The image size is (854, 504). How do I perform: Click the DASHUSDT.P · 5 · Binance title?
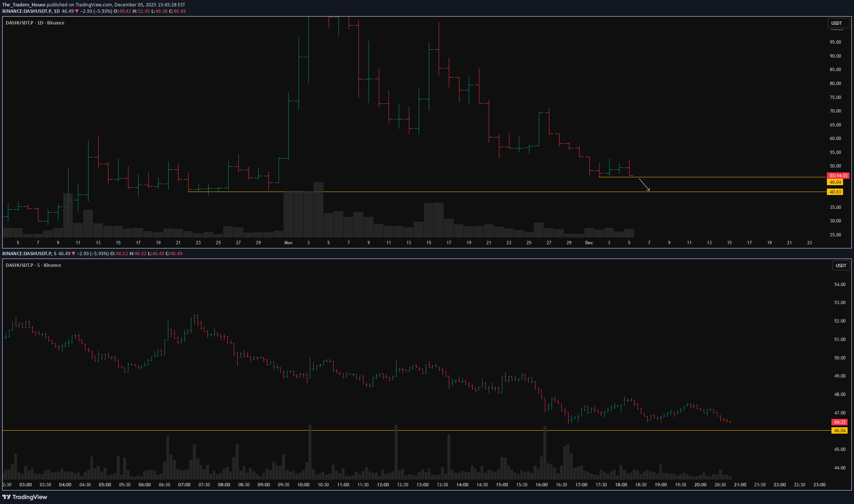[33, 265]
